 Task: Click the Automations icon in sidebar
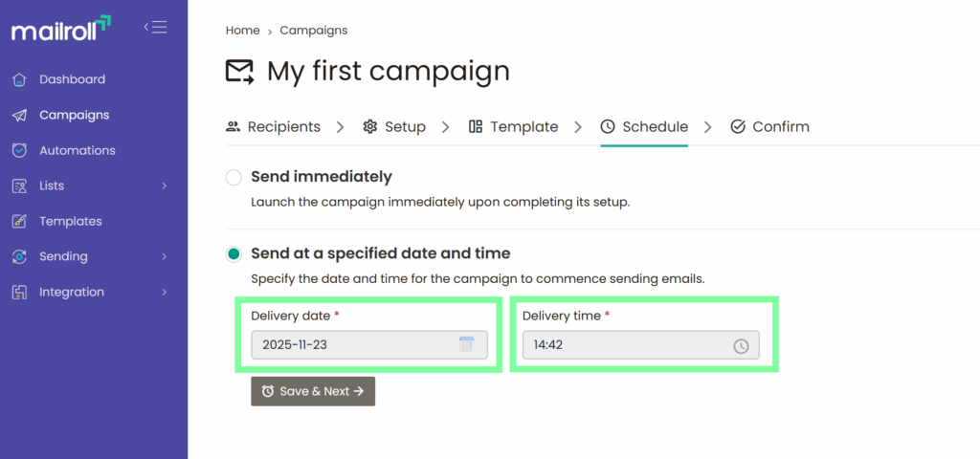19,150
